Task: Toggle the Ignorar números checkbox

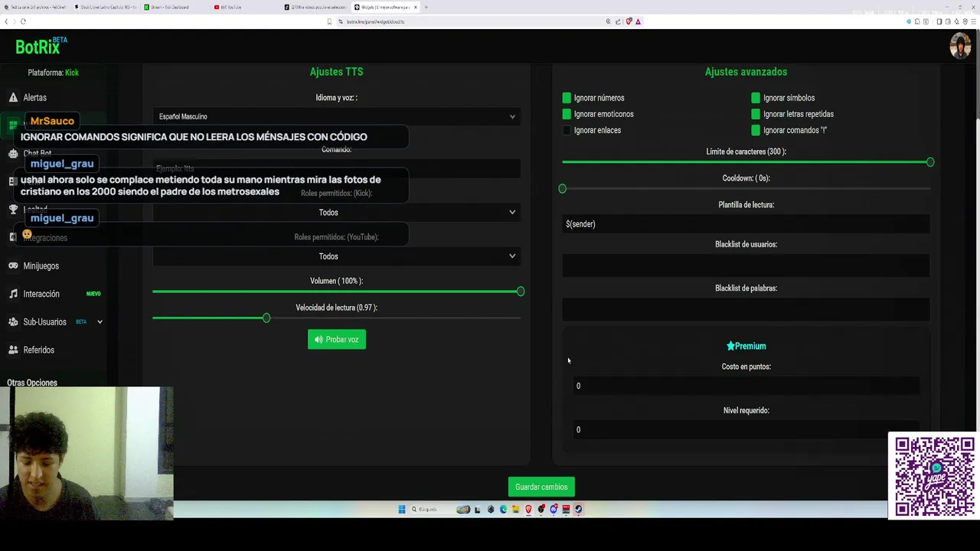Action: (x=567, y=98)
